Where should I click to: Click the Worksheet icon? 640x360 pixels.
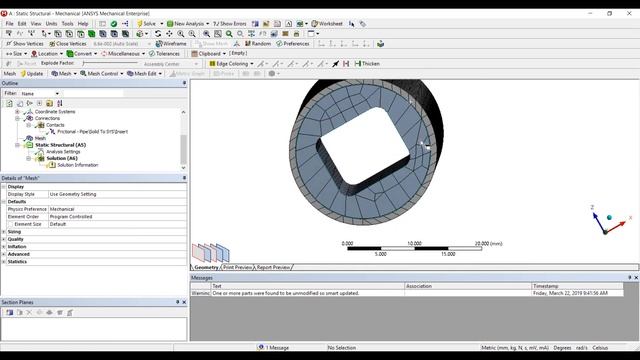[x=314, y=24]
